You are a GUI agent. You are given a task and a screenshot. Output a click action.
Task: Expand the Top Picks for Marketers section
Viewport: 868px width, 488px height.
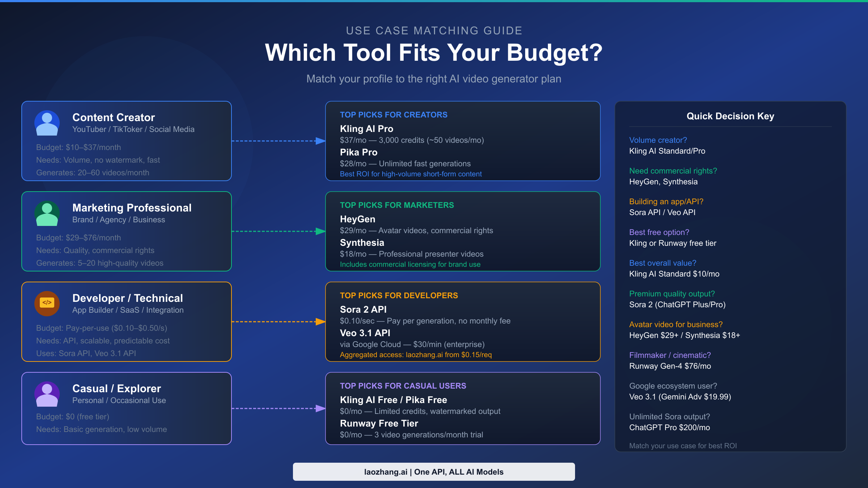[396, 205]
